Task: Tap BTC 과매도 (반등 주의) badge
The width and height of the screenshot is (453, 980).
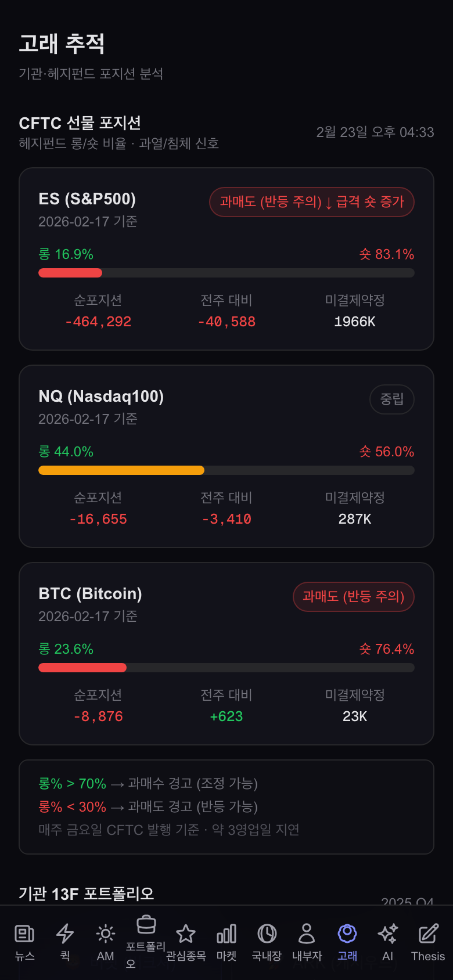Action: (353, 597)
